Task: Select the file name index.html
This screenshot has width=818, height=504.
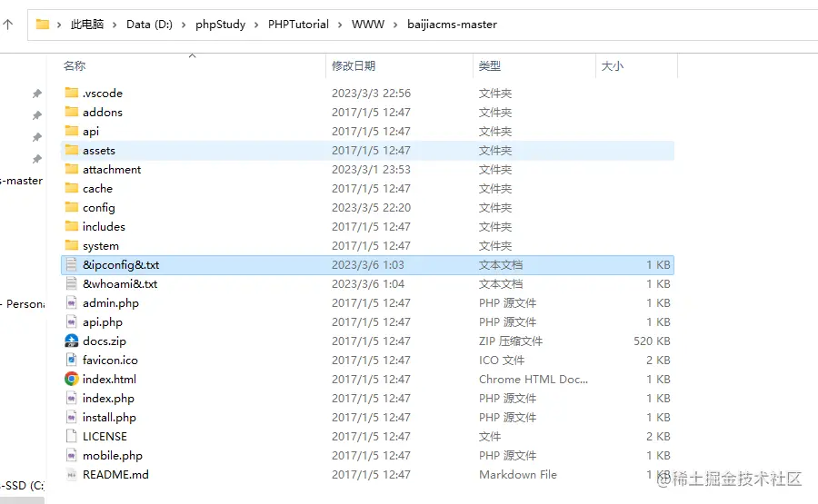Action: point(110,379)
